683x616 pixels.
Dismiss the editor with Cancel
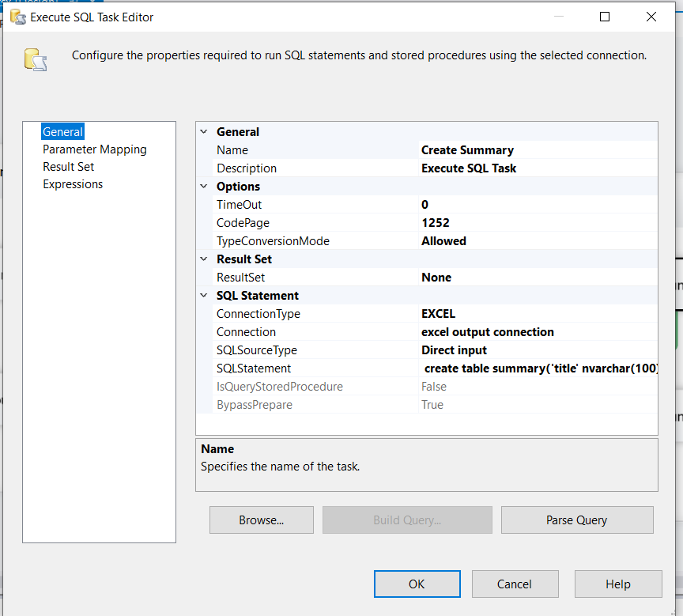tap(515, 584)
